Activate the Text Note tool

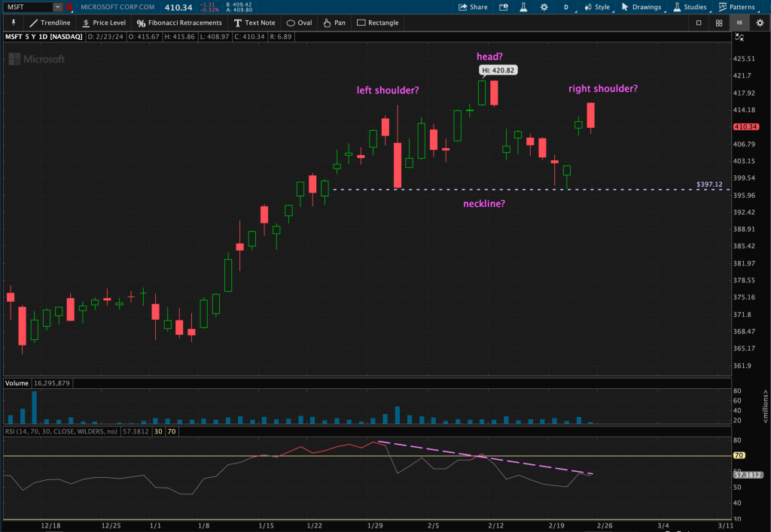(x=254, y=23)
